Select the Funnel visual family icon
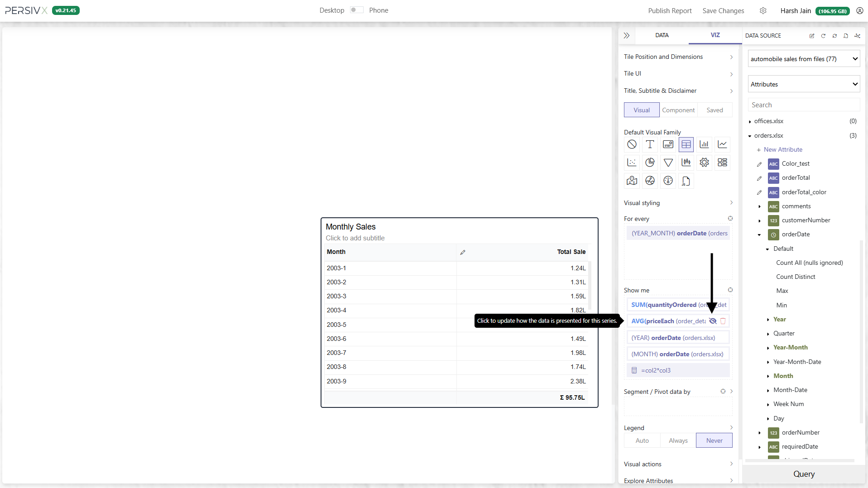Screen dimensions: 868x488 click(x=668, y=163)
